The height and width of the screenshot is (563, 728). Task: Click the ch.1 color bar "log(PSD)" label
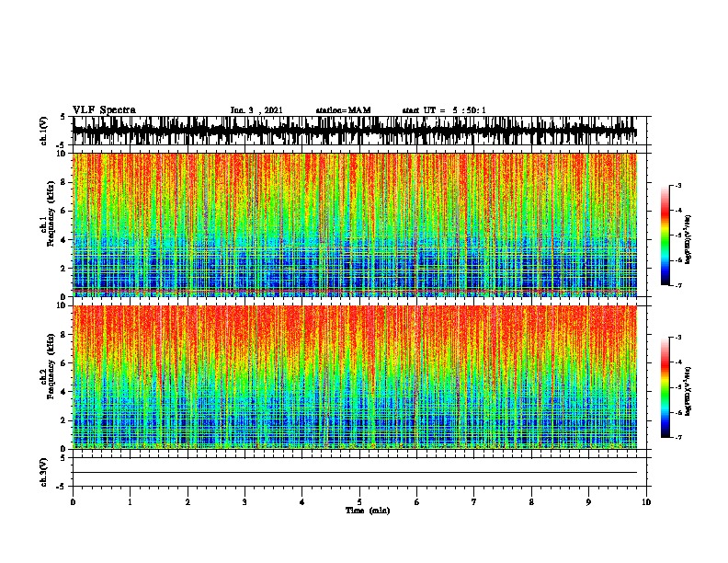click(x=688, y=239)
